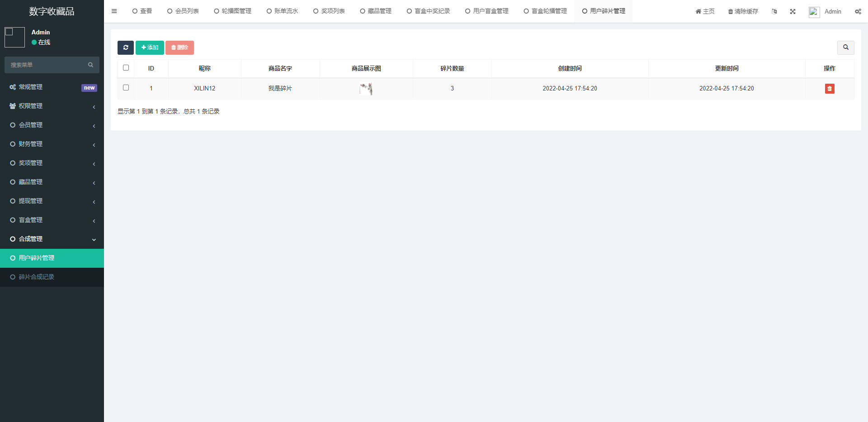The image size is (868, 422).
Task: Click the 财务管理 circle icon
Action: pyautogui.click(x=13, y=144)
